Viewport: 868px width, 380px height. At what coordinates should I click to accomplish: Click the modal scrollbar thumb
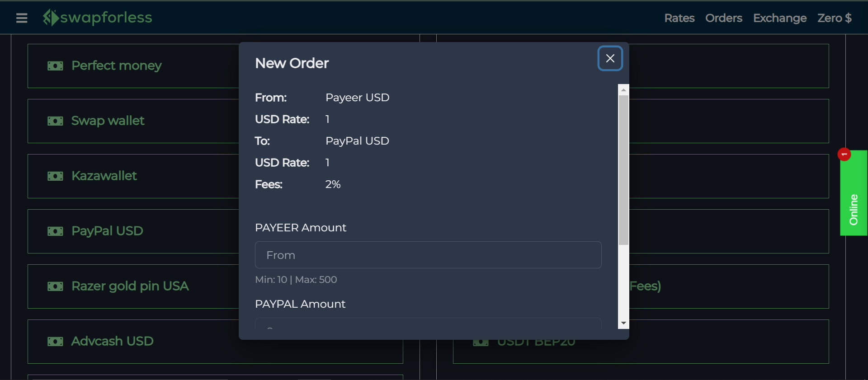[624, 167]
